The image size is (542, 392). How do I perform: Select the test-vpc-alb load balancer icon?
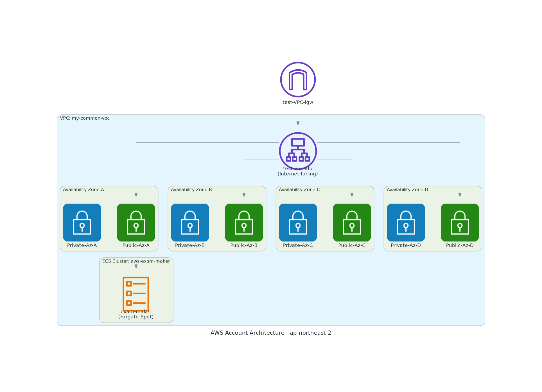(x=298, y=151)
